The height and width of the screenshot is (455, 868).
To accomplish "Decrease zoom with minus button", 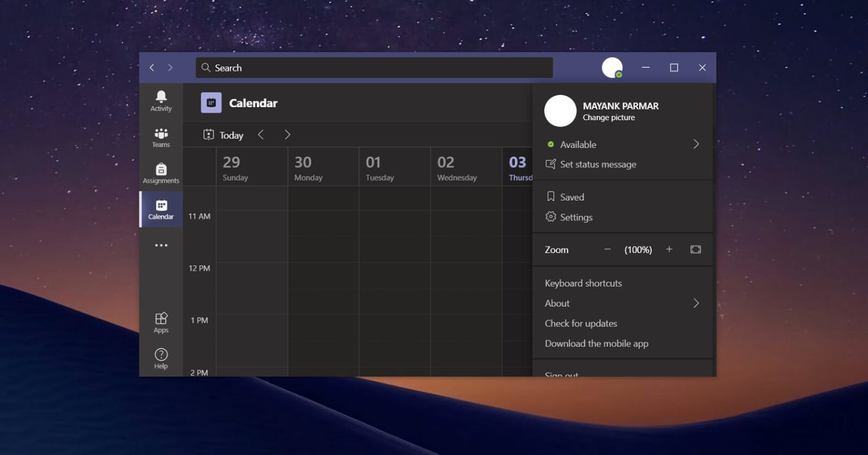I will (607, 250).
